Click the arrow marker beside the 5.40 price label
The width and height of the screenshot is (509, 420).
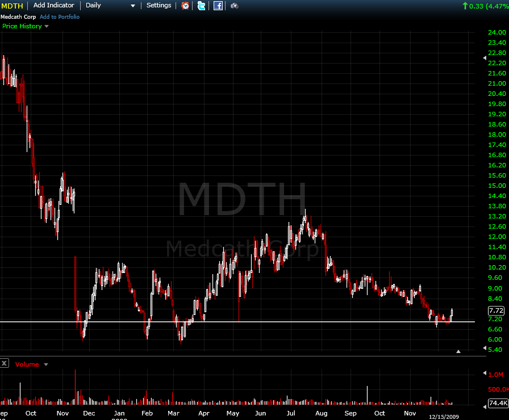485,348
